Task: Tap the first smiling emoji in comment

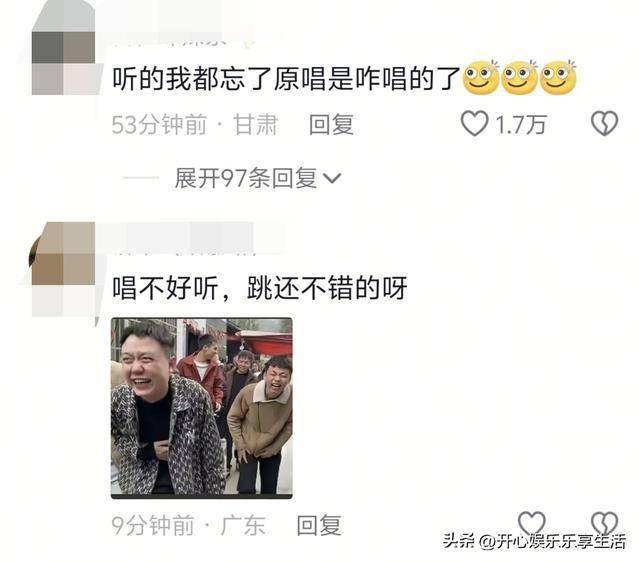Action: point(481,77)
